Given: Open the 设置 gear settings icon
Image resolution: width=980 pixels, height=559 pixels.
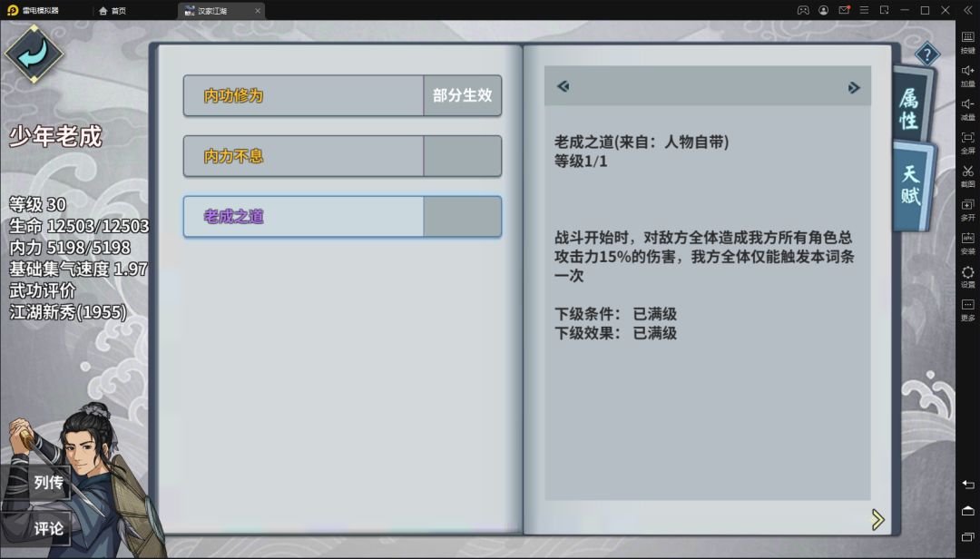Looking at the screenshot, I should coord(967,277).
